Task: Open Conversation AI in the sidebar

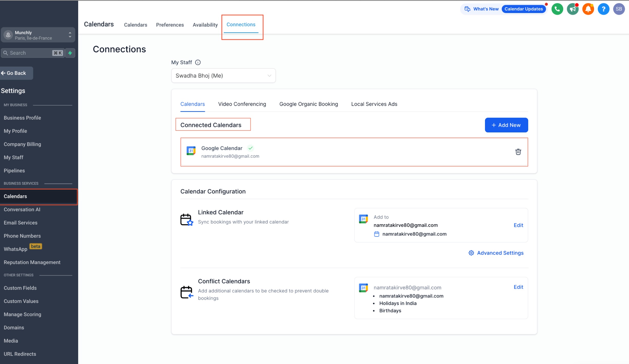Action: click(22, 210)
